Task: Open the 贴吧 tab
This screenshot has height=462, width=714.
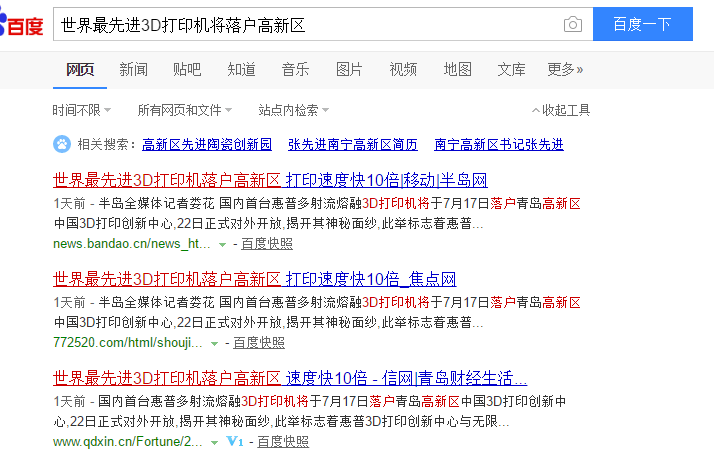Action: (x=187, y=70)
